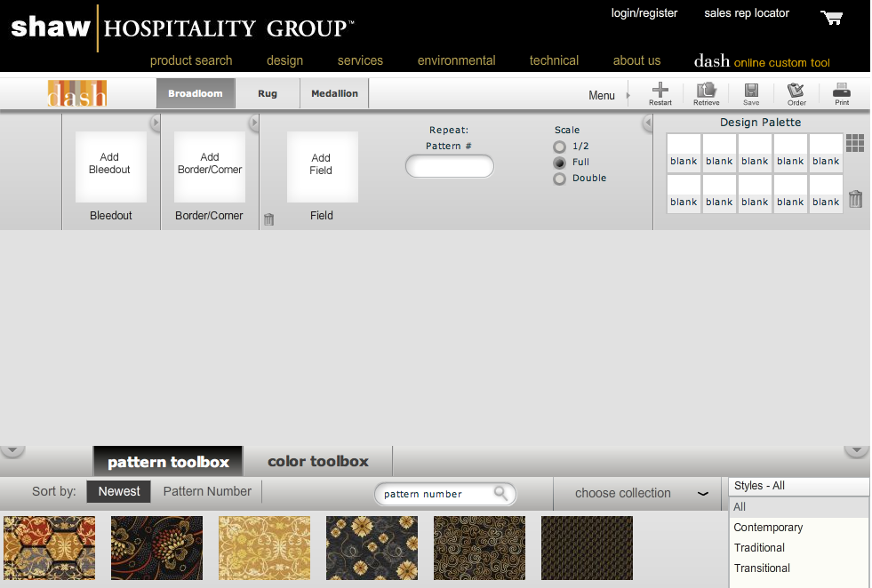
Task: Click the Restart plus icon
Action: 660,90
